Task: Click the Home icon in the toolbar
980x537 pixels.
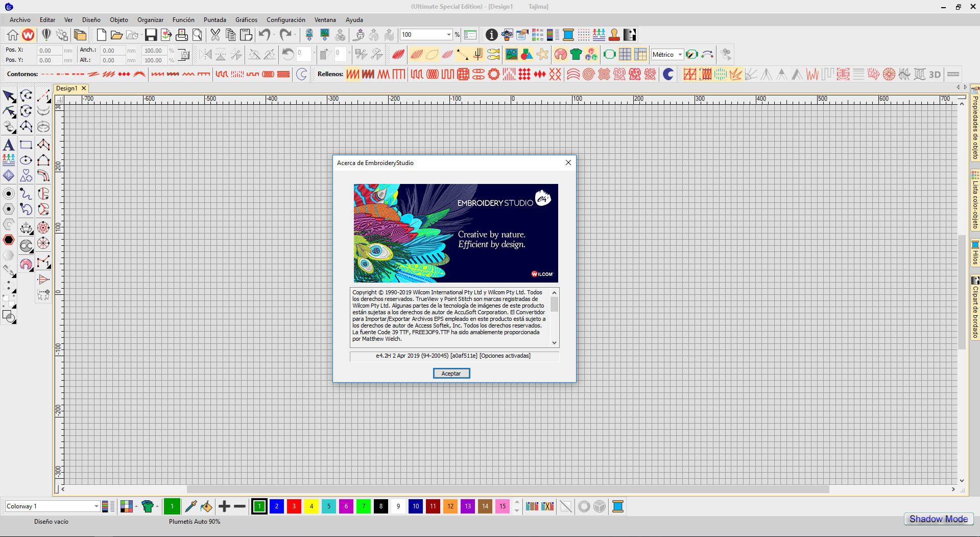Action: tap(13, 35)
